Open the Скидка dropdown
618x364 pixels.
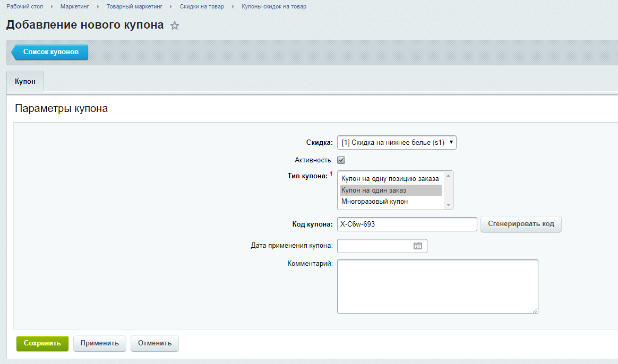click(x=397, y=142)
